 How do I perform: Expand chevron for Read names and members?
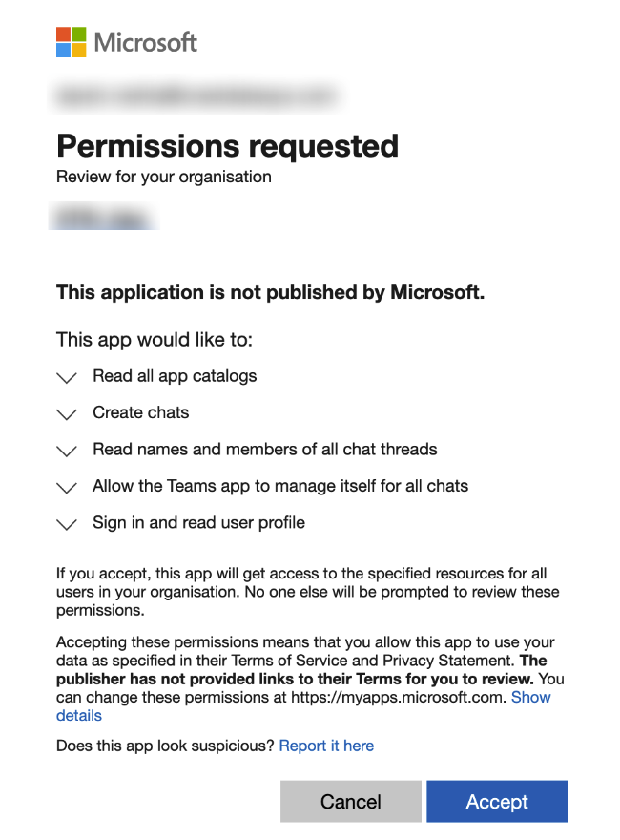click(67, 451)
